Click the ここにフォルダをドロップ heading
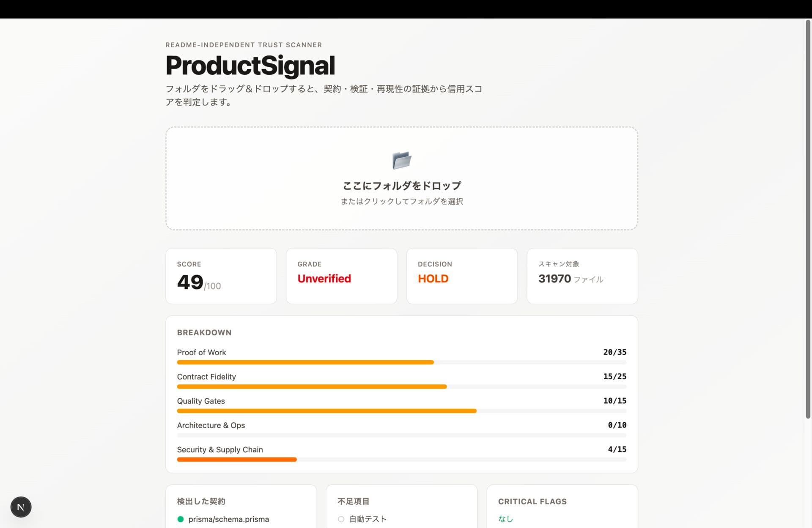The height and width of the screenshot is (528, 812). (401, 186)
